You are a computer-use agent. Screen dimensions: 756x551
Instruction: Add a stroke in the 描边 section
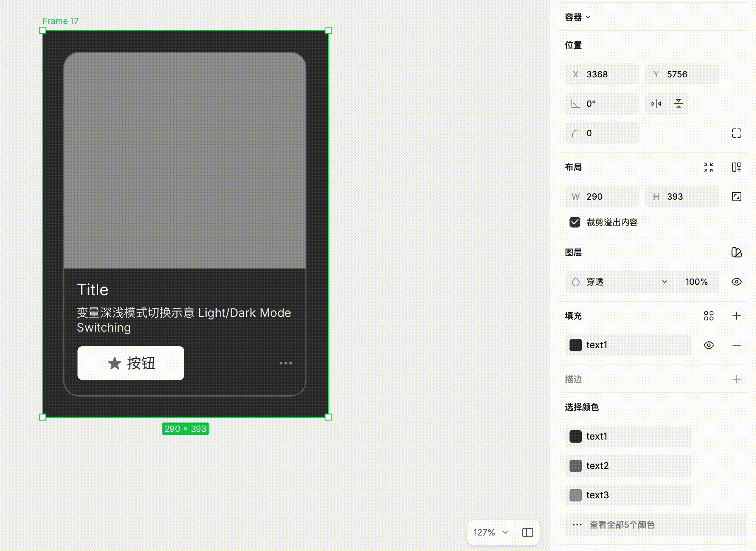[737, 379]
